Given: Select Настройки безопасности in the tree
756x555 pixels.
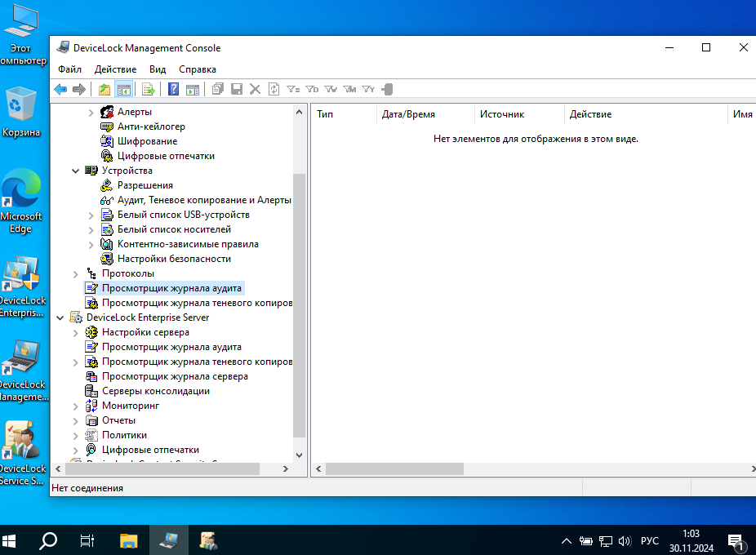Looking at the screenshot, I should click(x=174, y=259).
